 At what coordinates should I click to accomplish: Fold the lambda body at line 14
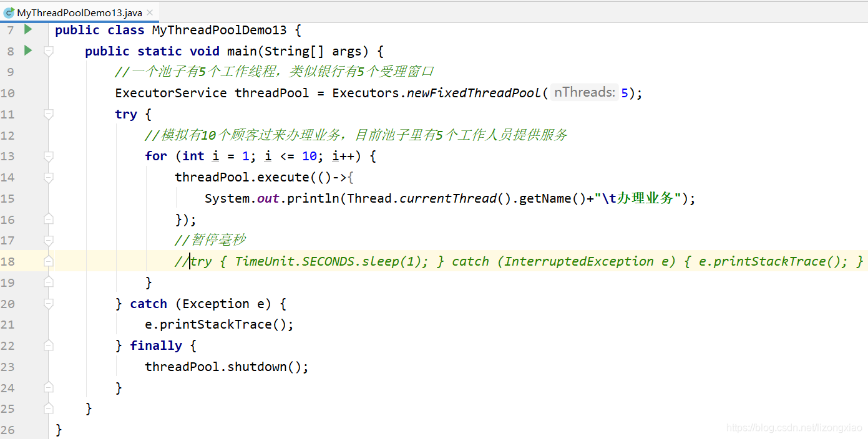click(x=49, y=177)
